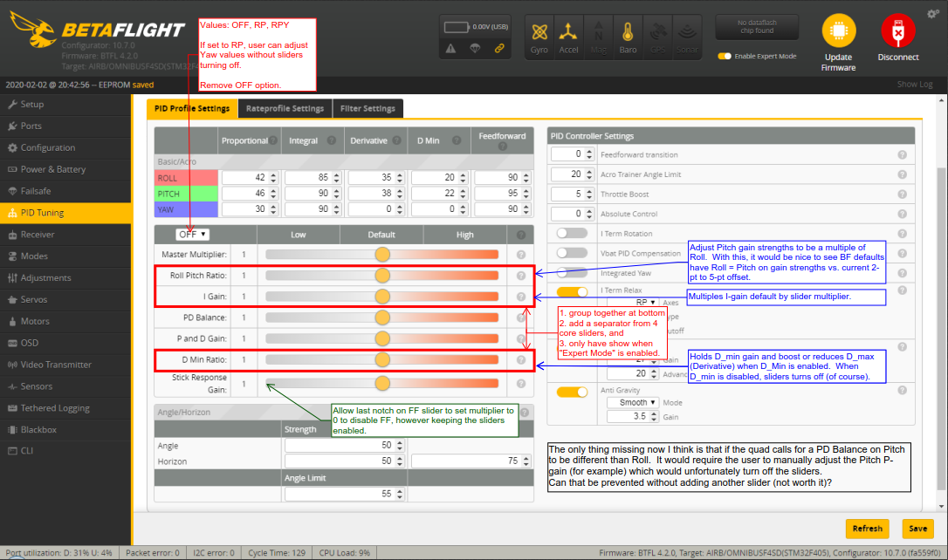Click the Show Log link
The height and width of the screenshot is (560, 948).
[915, 85]
